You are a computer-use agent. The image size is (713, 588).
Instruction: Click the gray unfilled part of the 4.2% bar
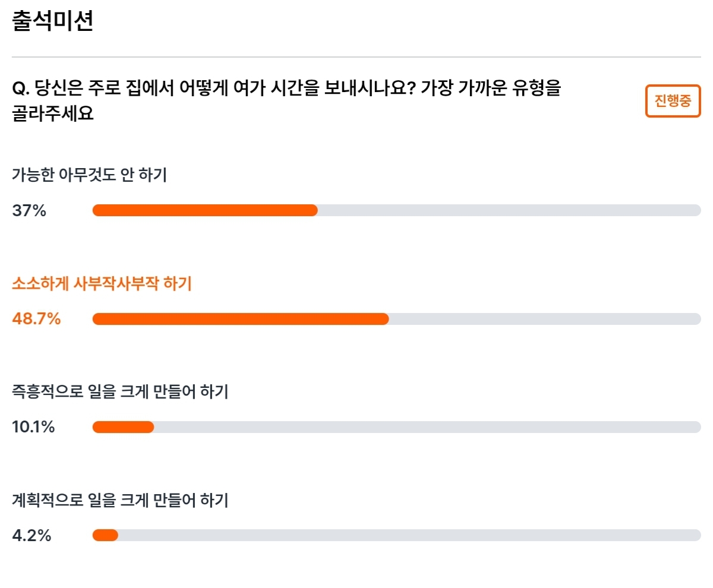pos(409,536)
